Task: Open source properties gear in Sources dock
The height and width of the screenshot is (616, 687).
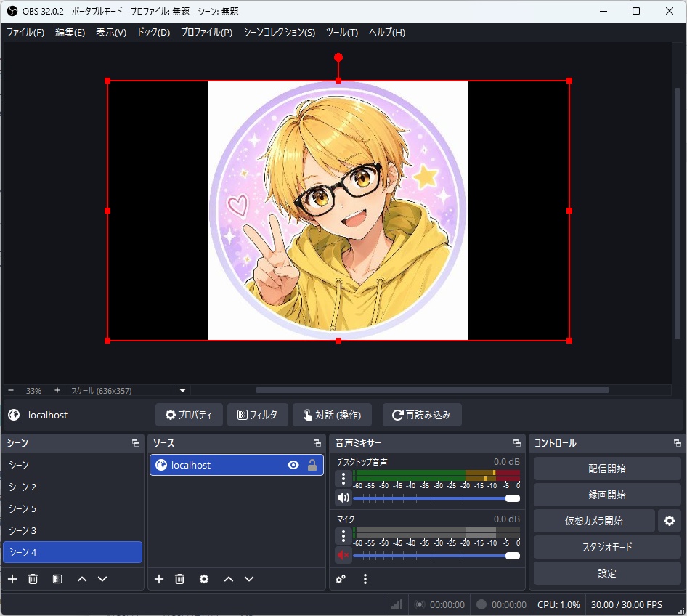Action: 204,579
